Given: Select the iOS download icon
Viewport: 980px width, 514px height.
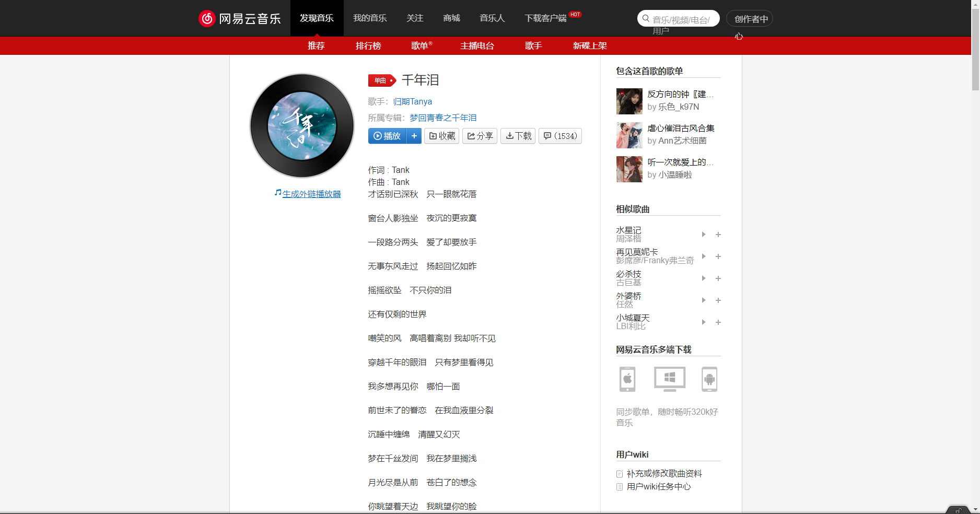Looking at the screenshot, I should 627,379.
